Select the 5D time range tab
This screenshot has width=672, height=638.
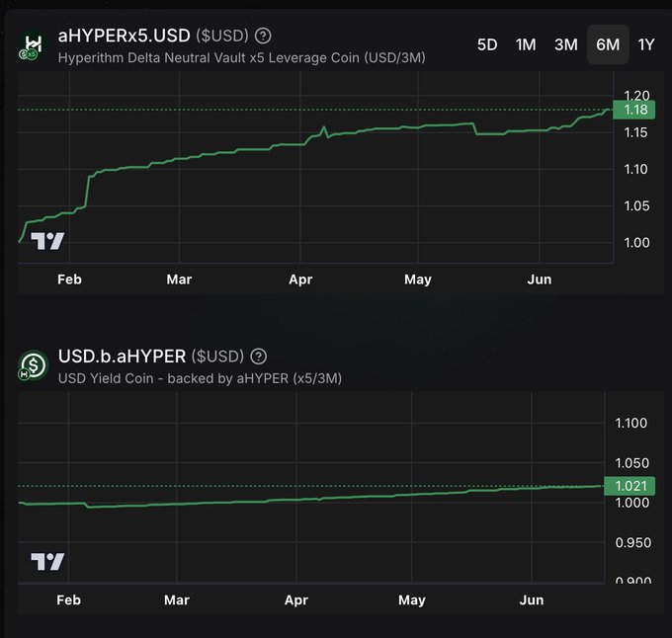pyautogui.click(x=487, y=44)
